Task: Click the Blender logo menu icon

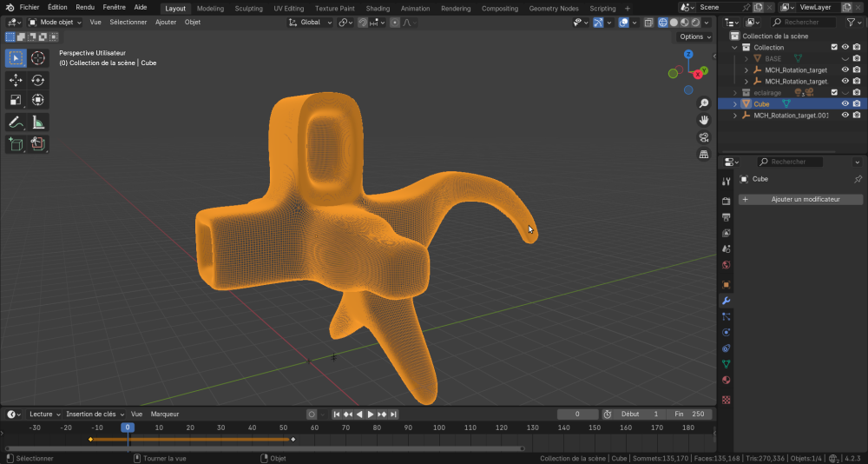Action: (10, 8)
